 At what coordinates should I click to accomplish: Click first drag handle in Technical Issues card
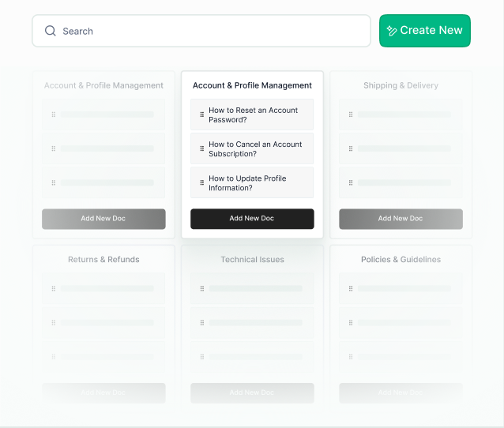202,288
